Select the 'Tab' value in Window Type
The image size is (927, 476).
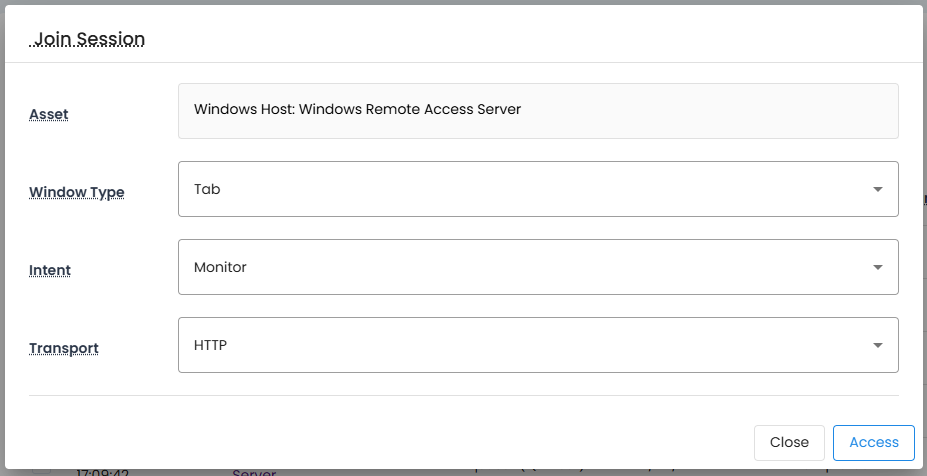coord(207,189)
